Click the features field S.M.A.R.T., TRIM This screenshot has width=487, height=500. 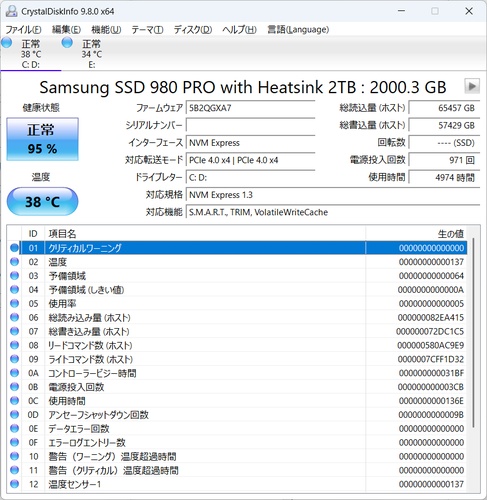(x=333, y=212)
